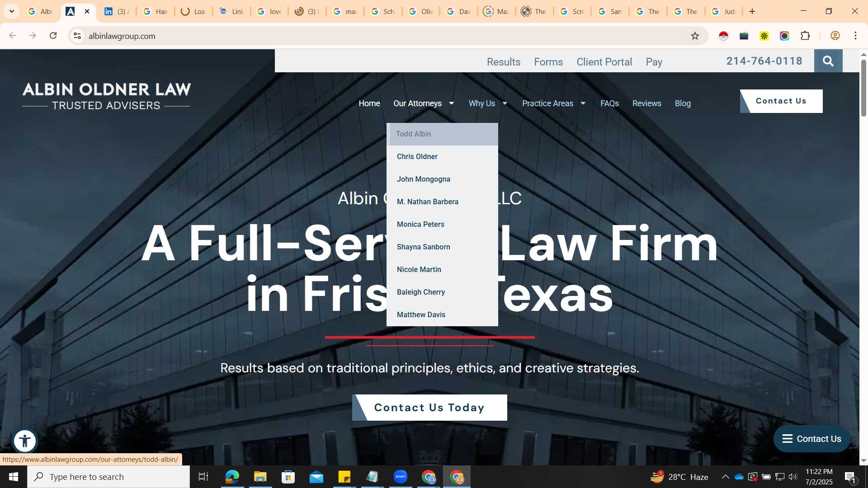View site information icon in address bar
Viewport: 868px width, 488px height.
77,36
